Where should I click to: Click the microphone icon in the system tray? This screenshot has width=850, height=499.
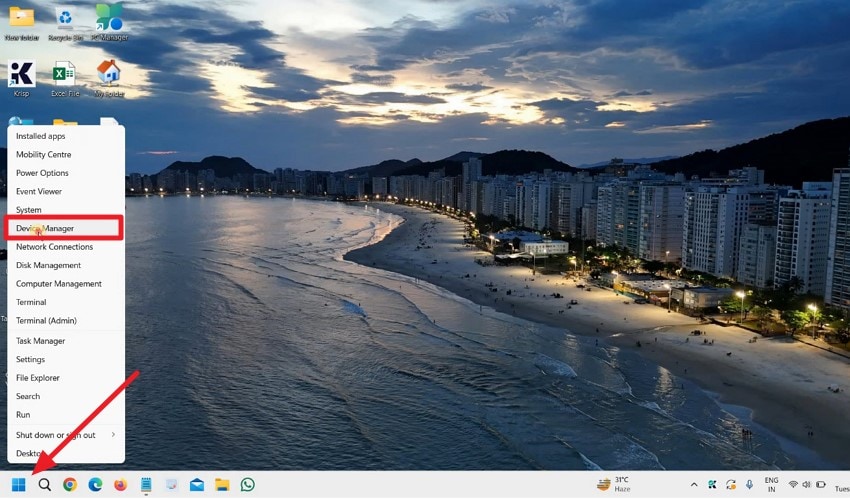[x=749, y=484]
